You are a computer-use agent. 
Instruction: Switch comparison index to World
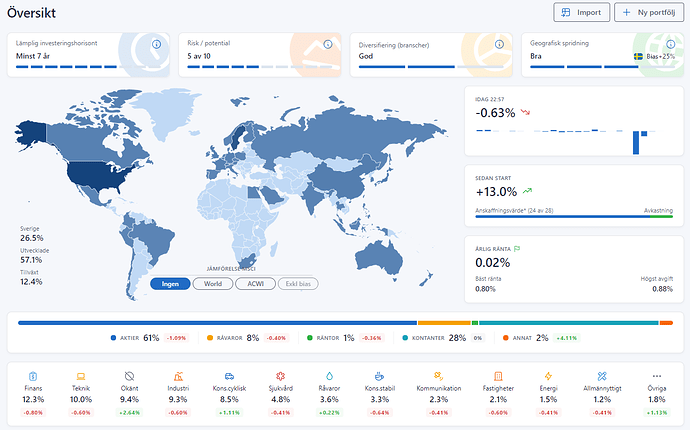[x=212, y=284]
